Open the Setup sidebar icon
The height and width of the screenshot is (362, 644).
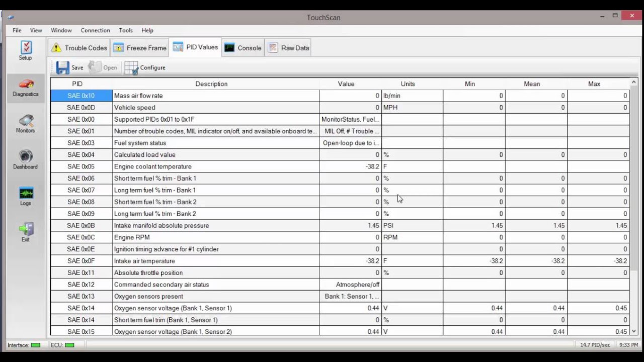(x=26, y=48)
